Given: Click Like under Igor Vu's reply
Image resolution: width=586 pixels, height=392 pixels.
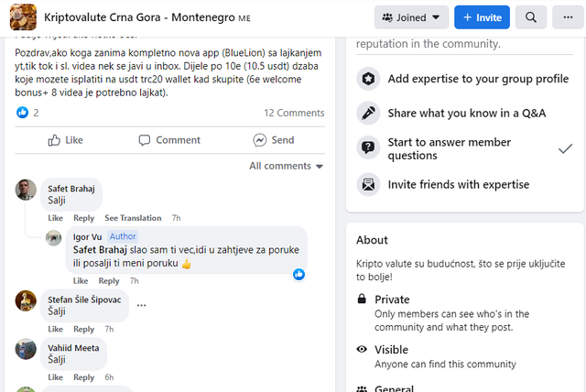Looking at the screenshot, I should [81, 281].
